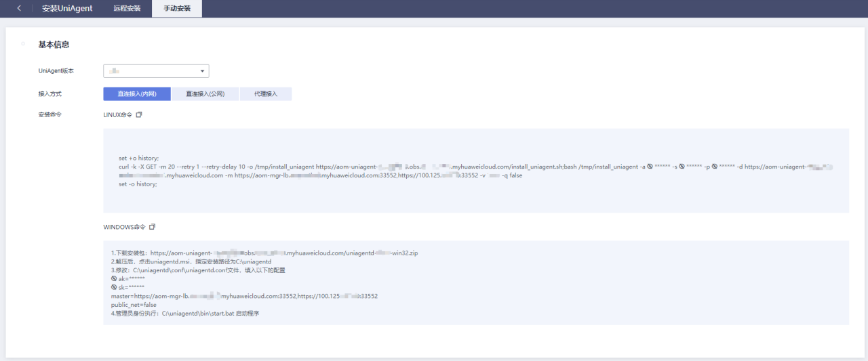
Task: Choose 直连接入(公网) access mode
Action: pos(205,94)
